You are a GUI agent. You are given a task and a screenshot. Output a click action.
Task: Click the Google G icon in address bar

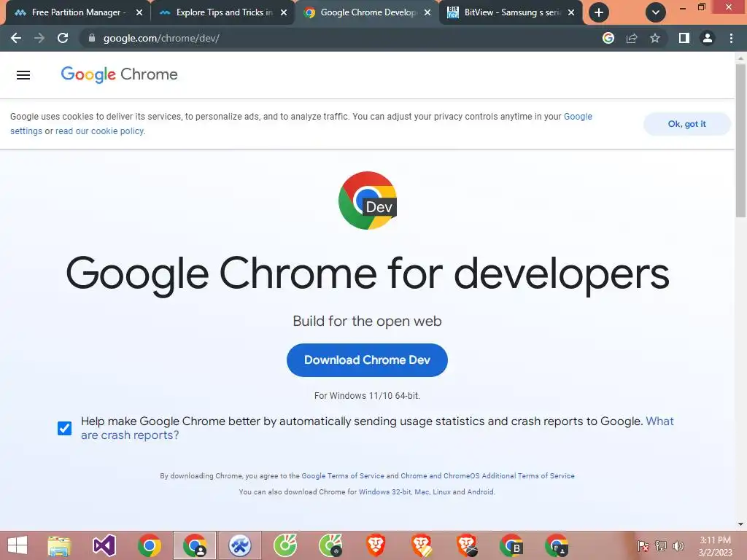point(608,38)
